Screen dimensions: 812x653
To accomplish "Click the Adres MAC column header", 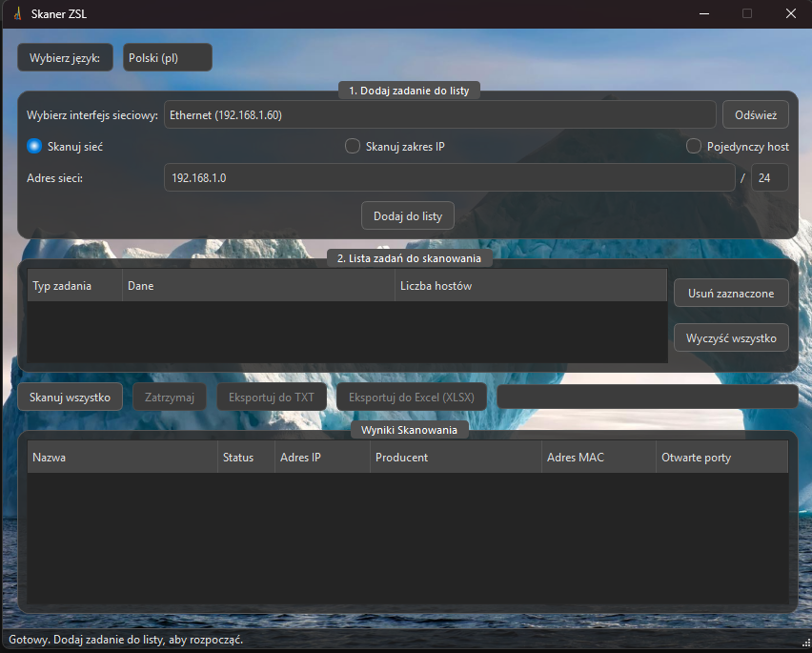I will (x=598, y=458).
